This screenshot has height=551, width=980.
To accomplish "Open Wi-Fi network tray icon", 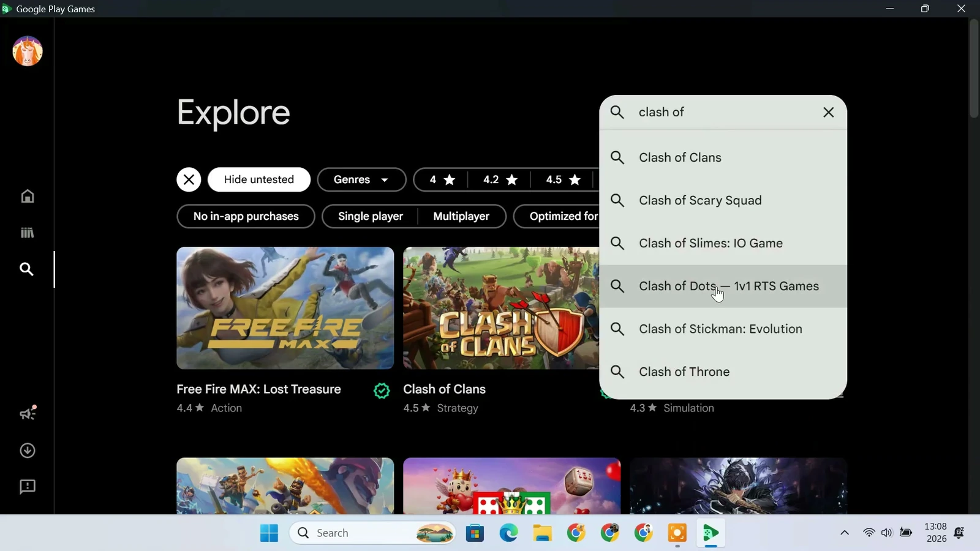I will click(869, 533).
